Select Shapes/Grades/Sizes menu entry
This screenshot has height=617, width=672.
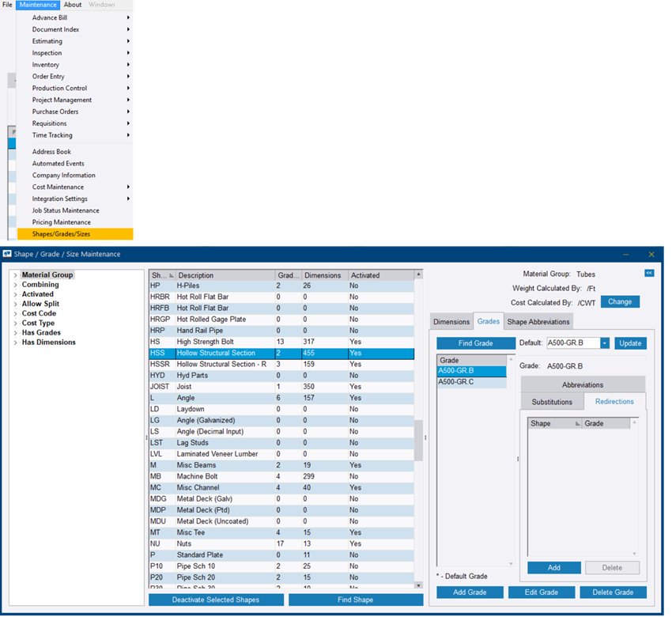75,234
